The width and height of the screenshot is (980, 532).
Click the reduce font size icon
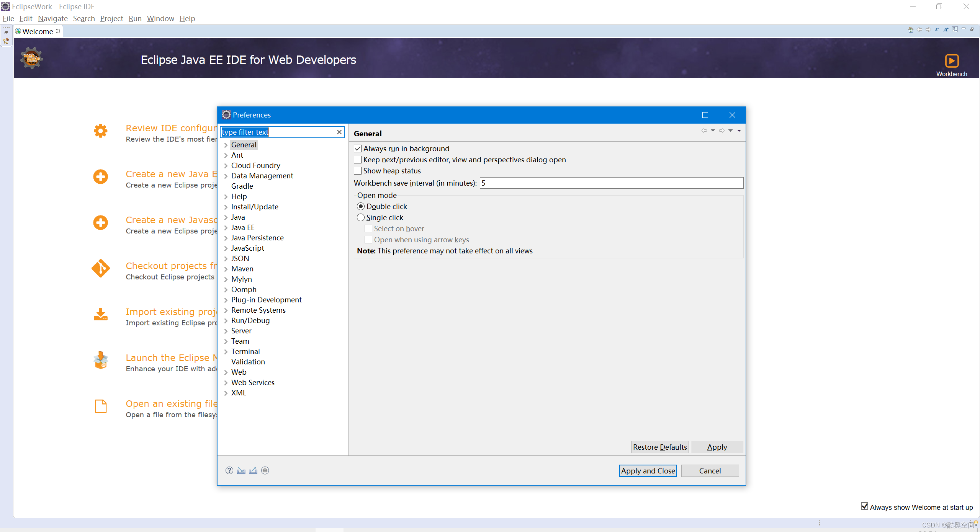pos(937,30)
